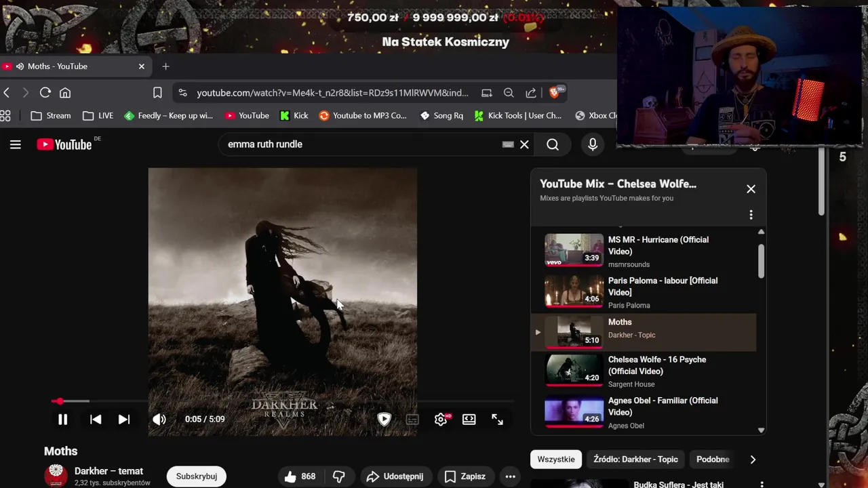Open YouTube hamburger guide menu

16,144
